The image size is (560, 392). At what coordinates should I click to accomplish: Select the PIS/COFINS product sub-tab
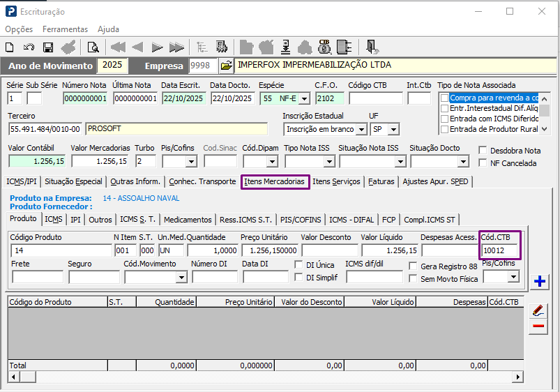[301, 220]
